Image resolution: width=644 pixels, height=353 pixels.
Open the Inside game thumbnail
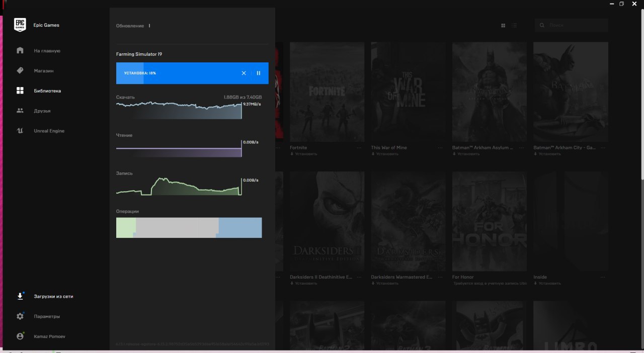point(571,221)
